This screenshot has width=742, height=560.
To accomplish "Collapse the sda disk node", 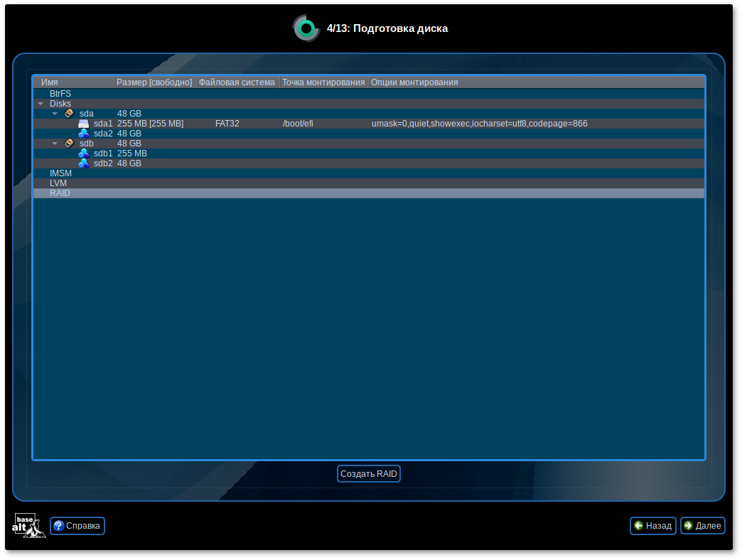I will 55,114.
